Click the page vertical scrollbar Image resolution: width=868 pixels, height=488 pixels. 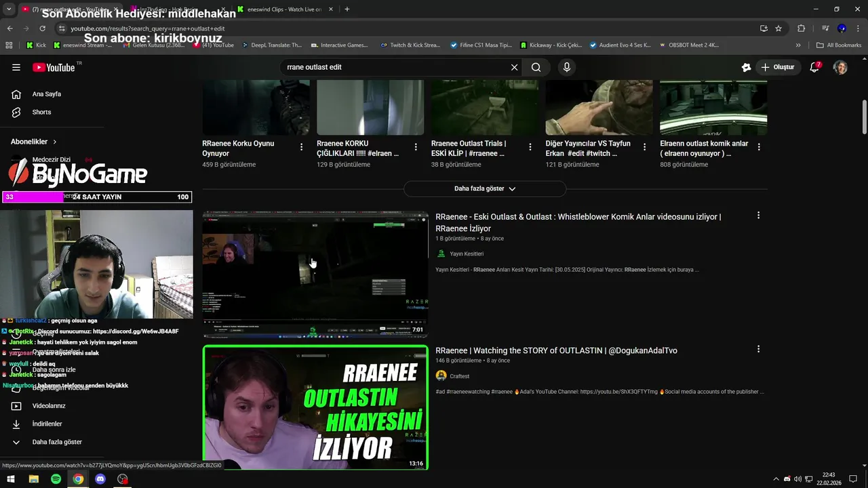point(864,118)
